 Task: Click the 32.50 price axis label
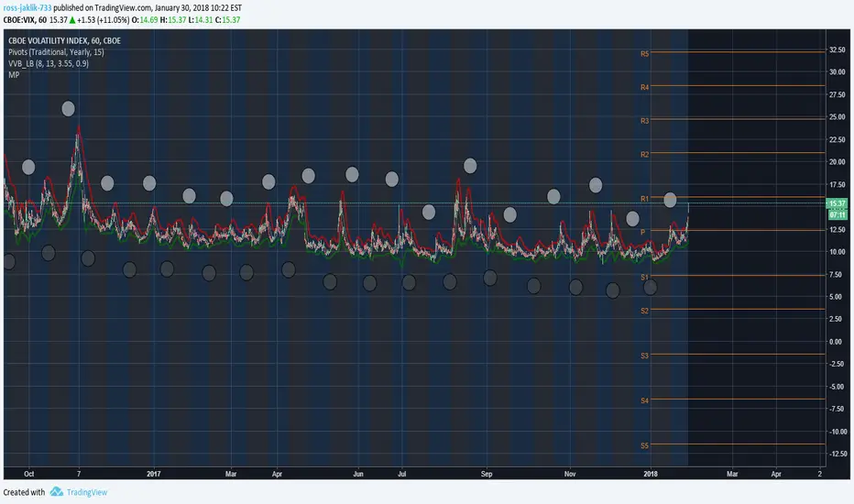click(838, 49)
